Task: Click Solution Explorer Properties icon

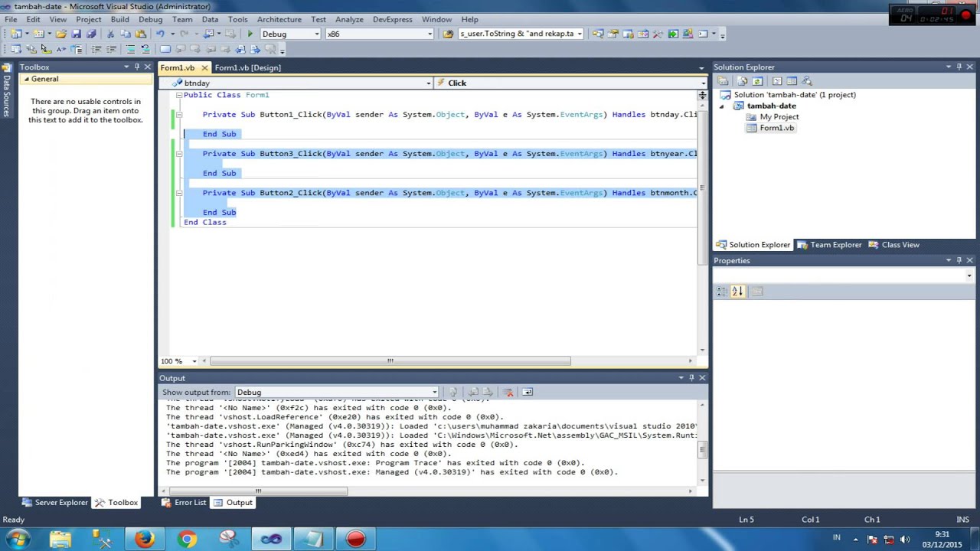Action: 723,80
